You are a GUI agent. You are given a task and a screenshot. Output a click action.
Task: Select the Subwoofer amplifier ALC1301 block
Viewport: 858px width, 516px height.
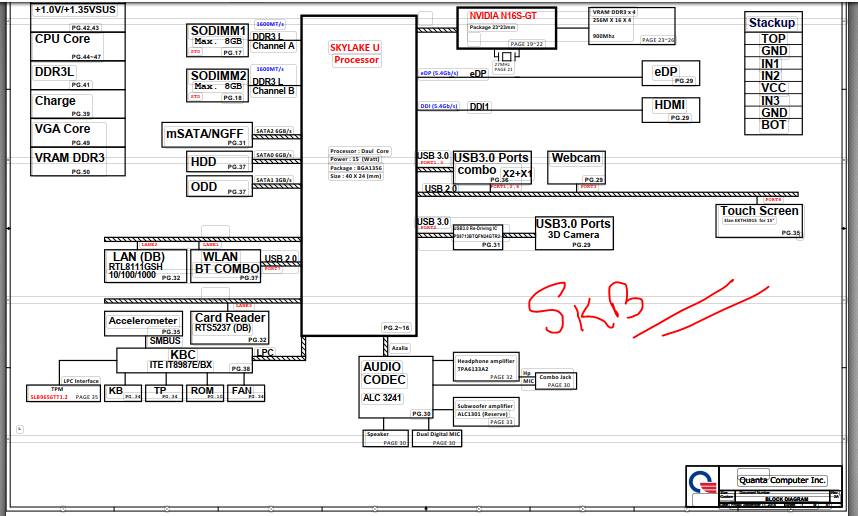coord(486,413)
